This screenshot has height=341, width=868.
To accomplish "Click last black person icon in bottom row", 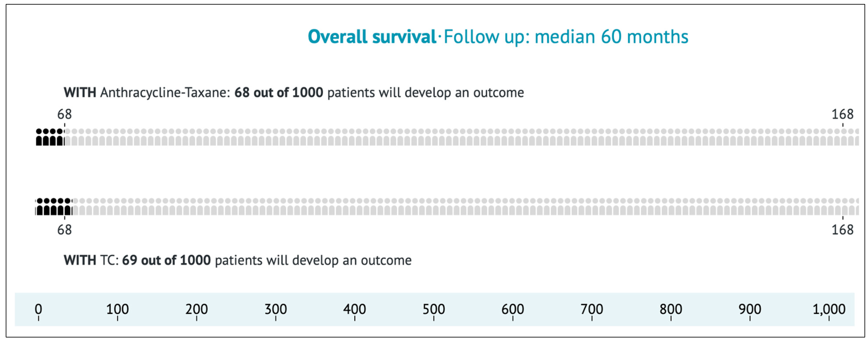I will coord(68,207).
